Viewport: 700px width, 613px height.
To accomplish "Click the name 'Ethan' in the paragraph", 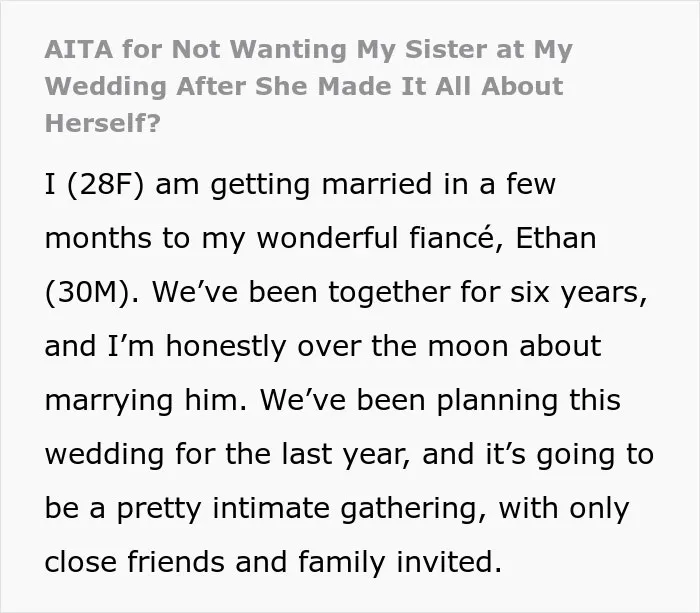I will pyautogui.click(x=555, y=238).
